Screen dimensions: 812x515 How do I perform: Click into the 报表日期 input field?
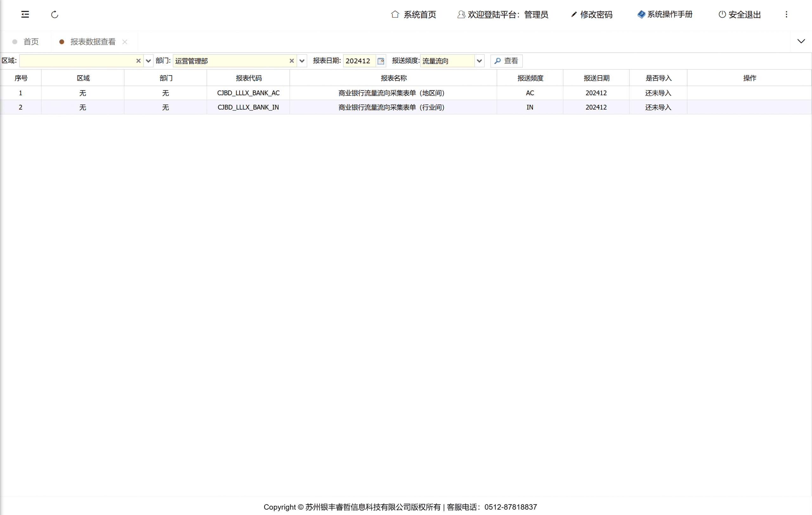(359, 61)
